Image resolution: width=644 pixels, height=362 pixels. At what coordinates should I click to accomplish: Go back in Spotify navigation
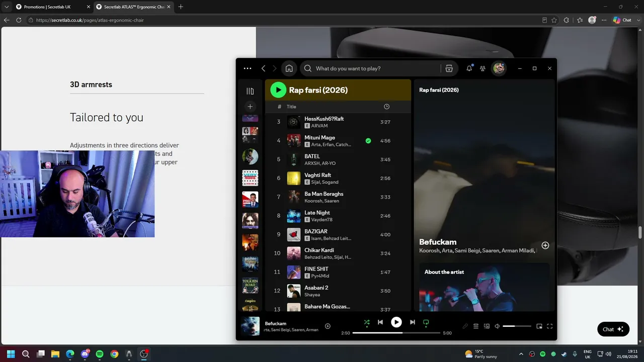tap(263, 68)
